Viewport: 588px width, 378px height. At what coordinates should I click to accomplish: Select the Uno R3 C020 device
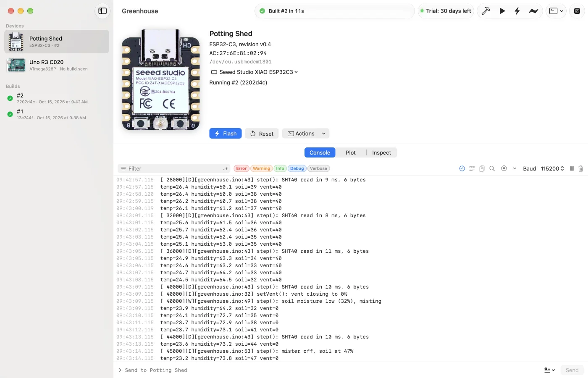click(x=57, y=65)
